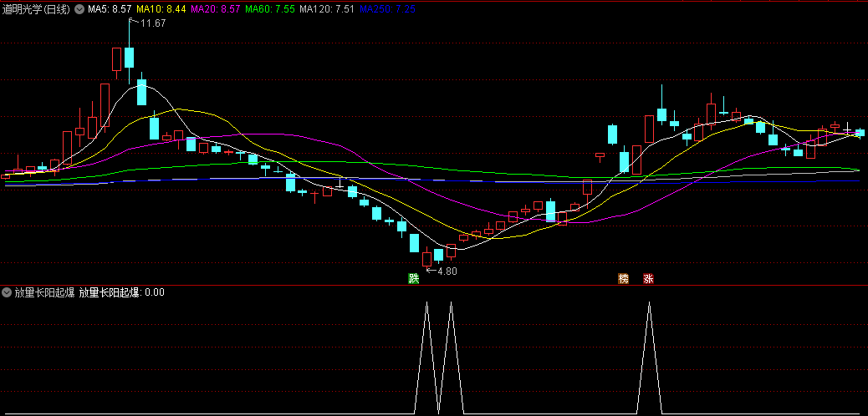Expand the 放量长阳起爆 indicator panel arrow
This screenshot has width=868, height=416.
point(7,292)
